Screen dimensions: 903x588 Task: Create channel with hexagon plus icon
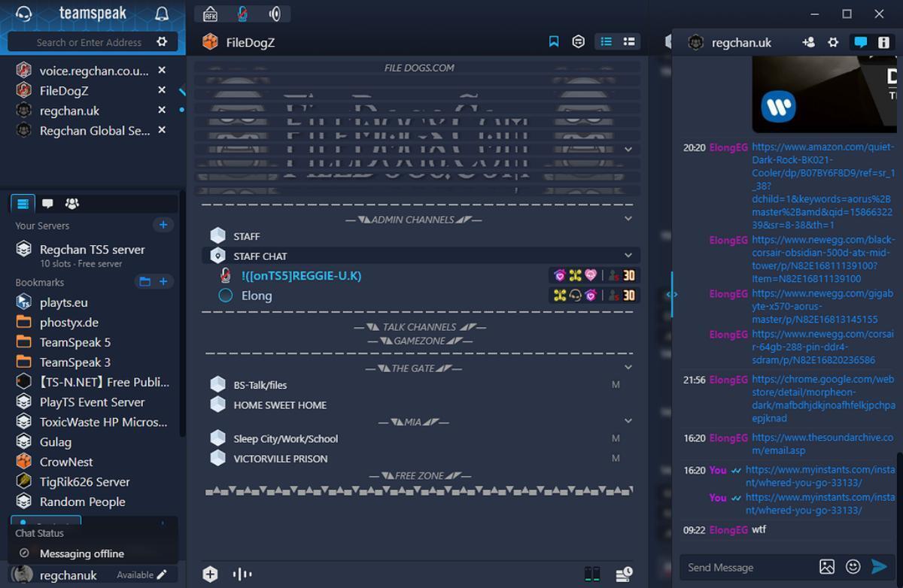[x=210, y=574]
